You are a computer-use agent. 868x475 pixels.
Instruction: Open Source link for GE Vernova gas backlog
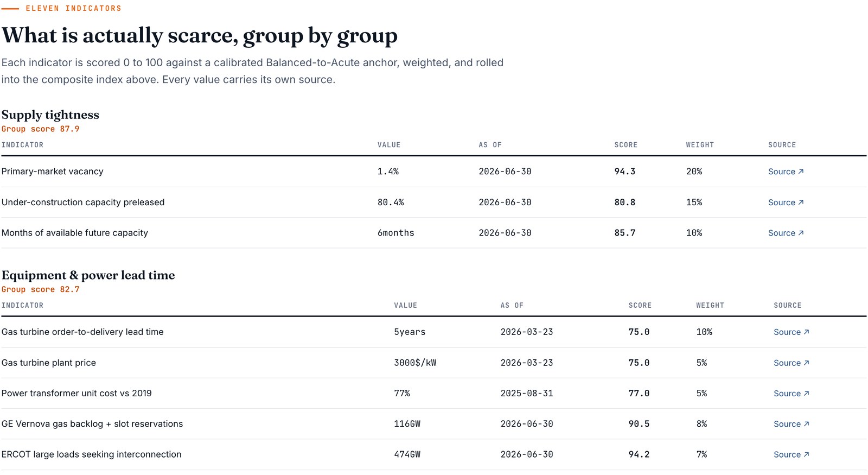[791, 424]
